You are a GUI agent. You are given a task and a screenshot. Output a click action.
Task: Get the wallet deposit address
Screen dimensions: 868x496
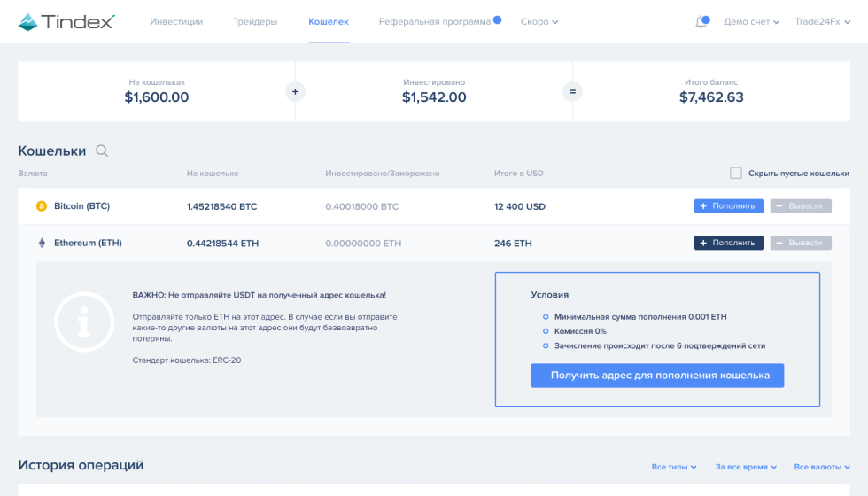click(656, 376)
